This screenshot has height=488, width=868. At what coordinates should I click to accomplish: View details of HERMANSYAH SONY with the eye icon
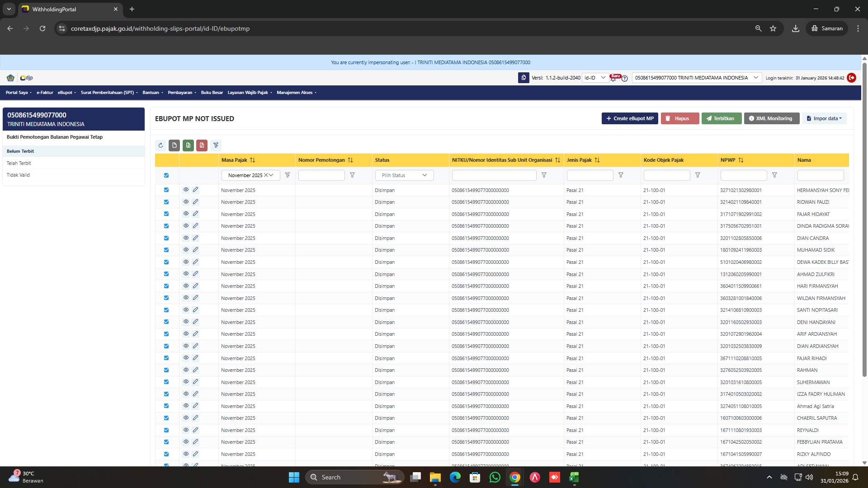[x=186, y=190]
